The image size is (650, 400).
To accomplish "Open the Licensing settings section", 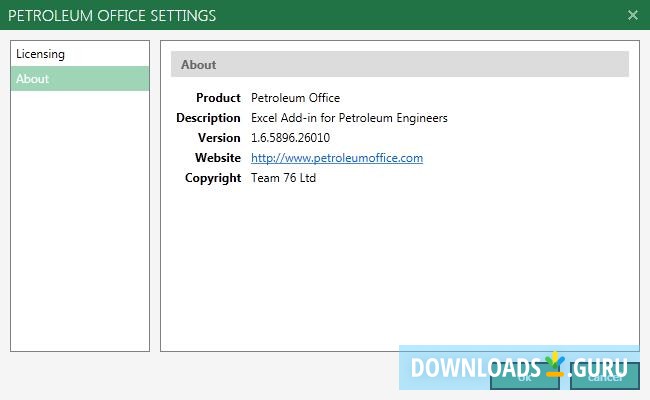I will click(x=80, y=54).
